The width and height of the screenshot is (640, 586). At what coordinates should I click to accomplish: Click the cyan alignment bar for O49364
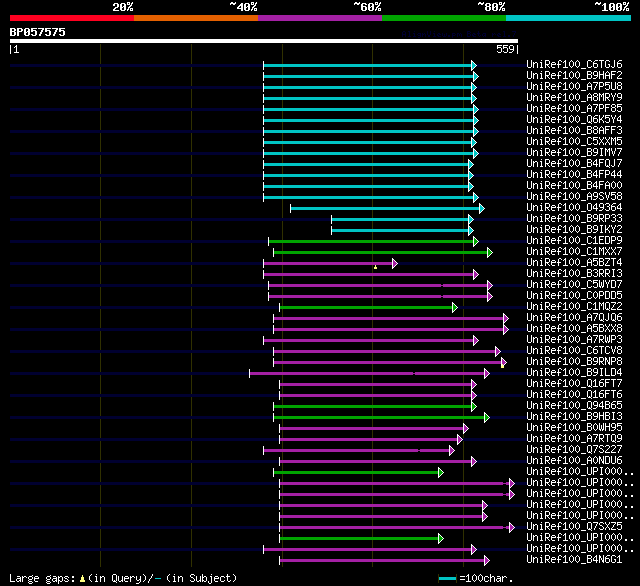[387, 209]
